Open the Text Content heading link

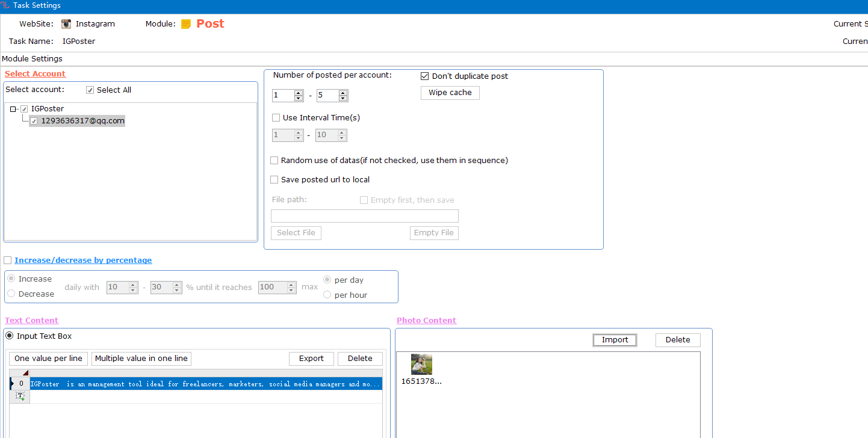pyautogui.click(x=32, y=321)
